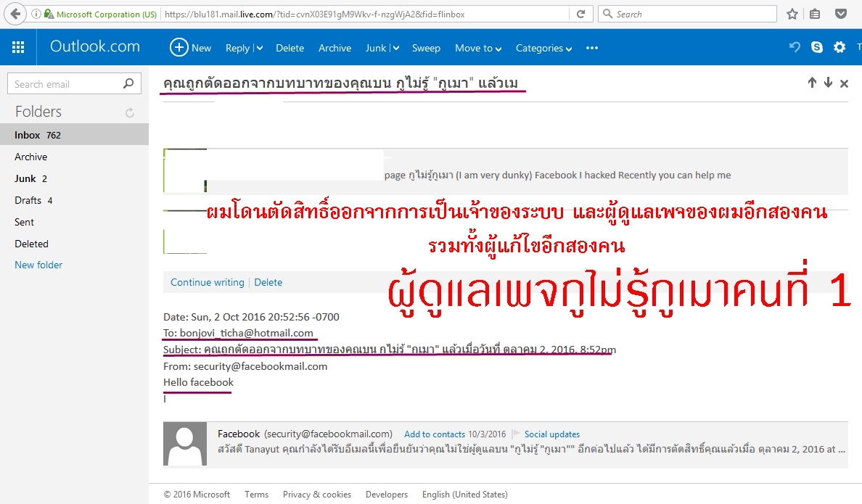Click Archive in the toolbar
The image size is (862, 504).
click(334, 49)
